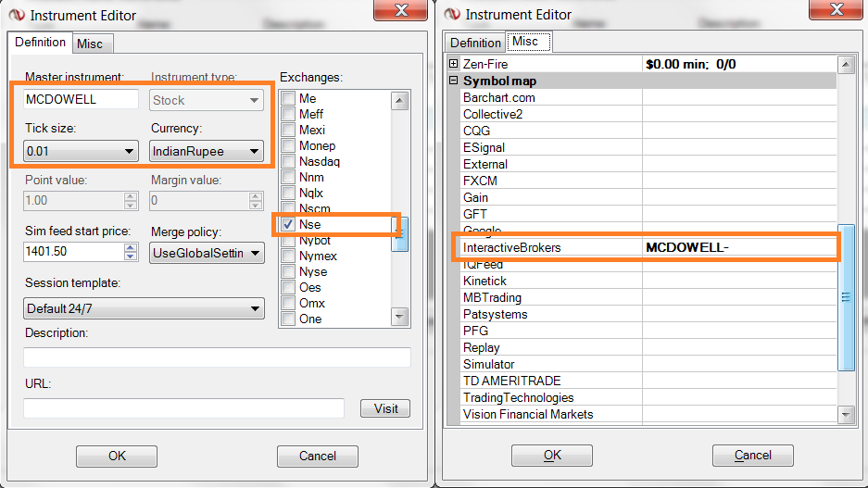Viewport: 868px width, 488px height.
Task: Check the Nasdaq exchange checkbox
Action: pyautogui.click(x=288, y=161)
